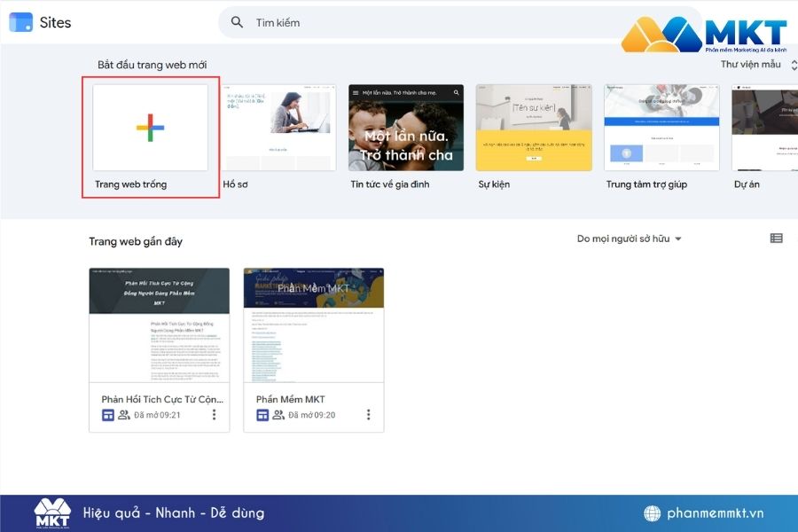Switch to list view icon
The image size is (798, 532).
(x=776, y=239)
